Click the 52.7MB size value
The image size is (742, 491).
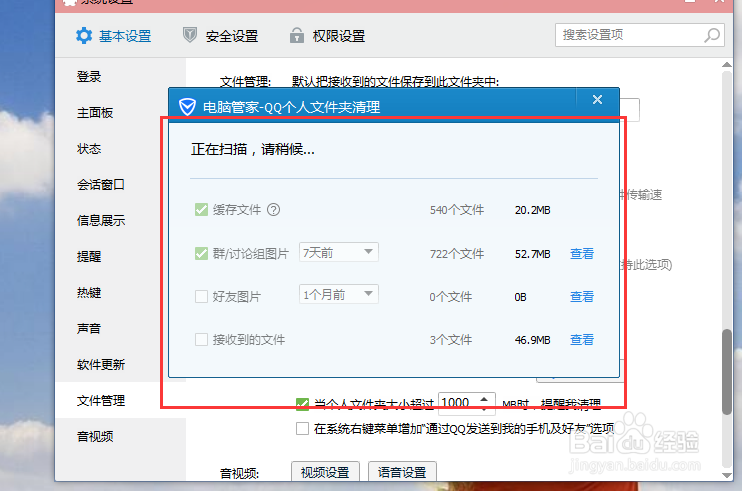click(532, 254)
